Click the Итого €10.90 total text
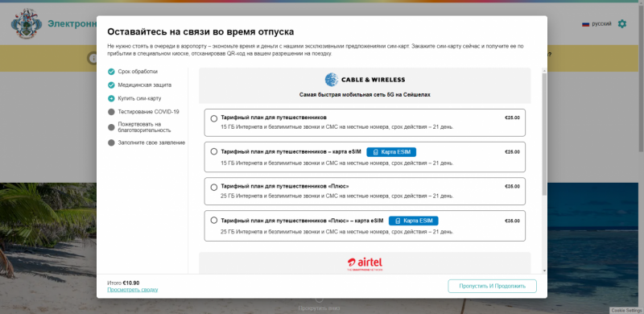 (123, 283)
